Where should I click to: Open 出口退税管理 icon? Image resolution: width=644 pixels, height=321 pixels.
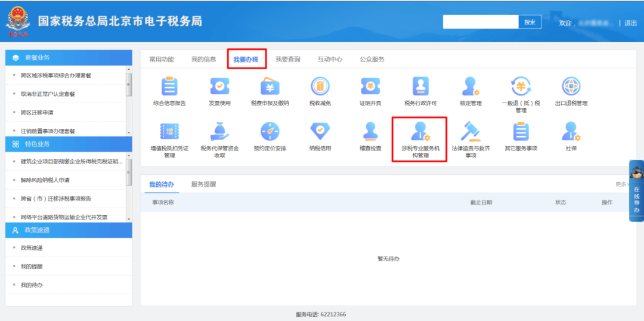[x=571, y=87]
